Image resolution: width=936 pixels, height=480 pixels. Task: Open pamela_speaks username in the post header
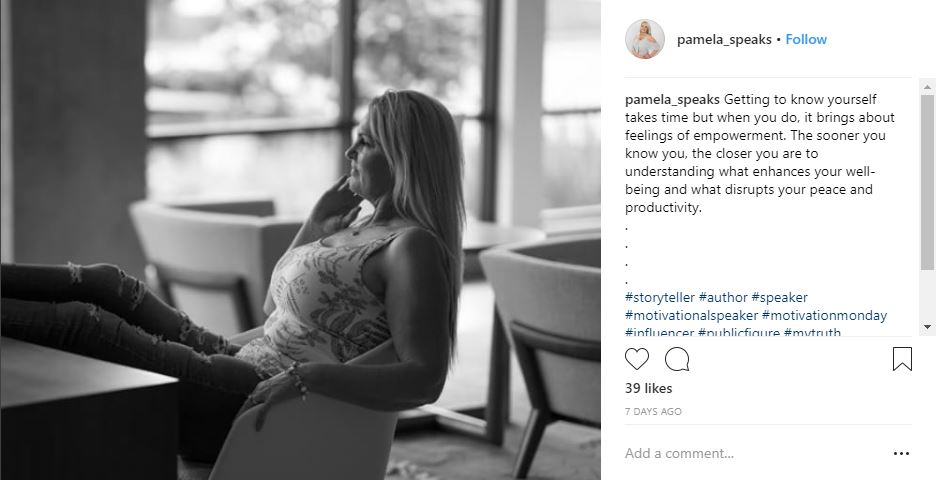724,40
